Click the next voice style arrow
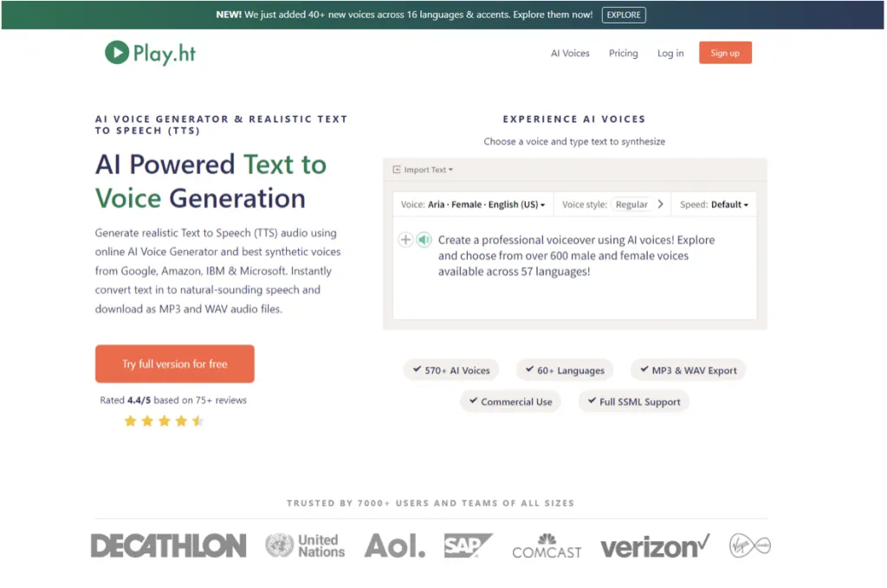 (x=660, y=204)
